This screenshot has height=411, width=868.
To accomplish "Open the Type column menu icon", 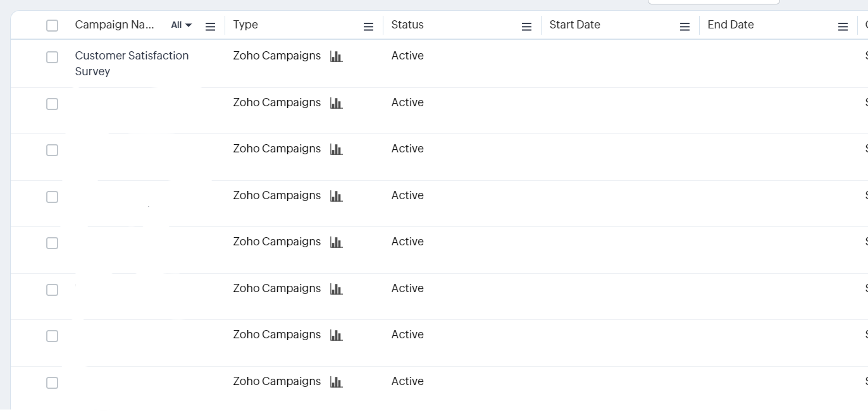I will [368, 27].
